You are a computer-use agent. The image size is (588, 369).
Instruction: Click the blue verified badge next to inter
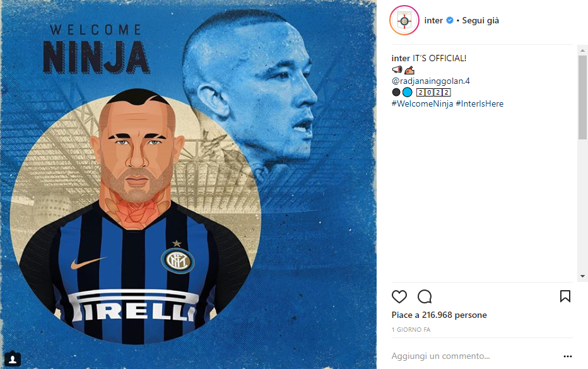[x=450, y=21]
